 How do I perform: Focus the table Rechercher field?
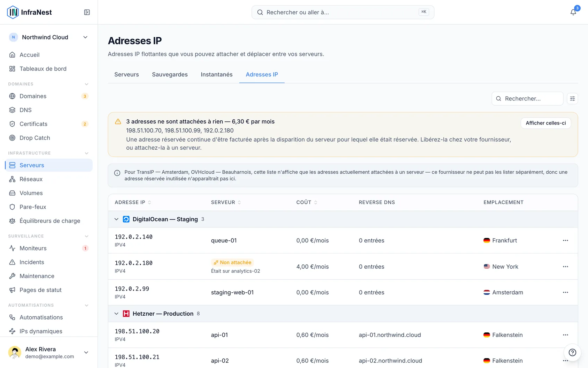[527, 99]
